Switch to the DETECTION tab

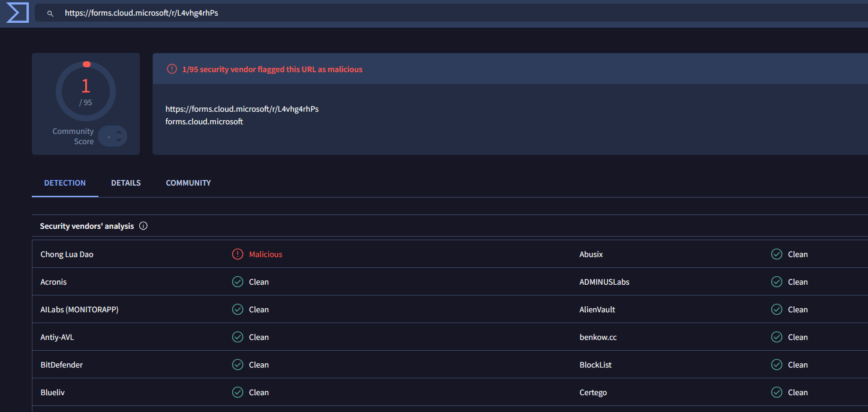[x=65, y=183]
